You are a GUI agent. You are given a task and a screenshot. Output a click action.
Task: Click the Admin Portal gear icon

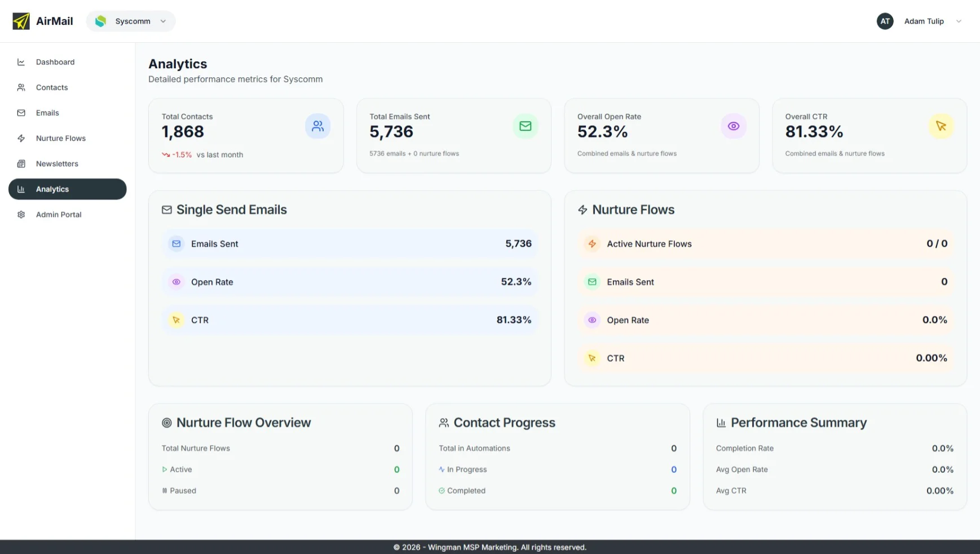pos(21,215)
